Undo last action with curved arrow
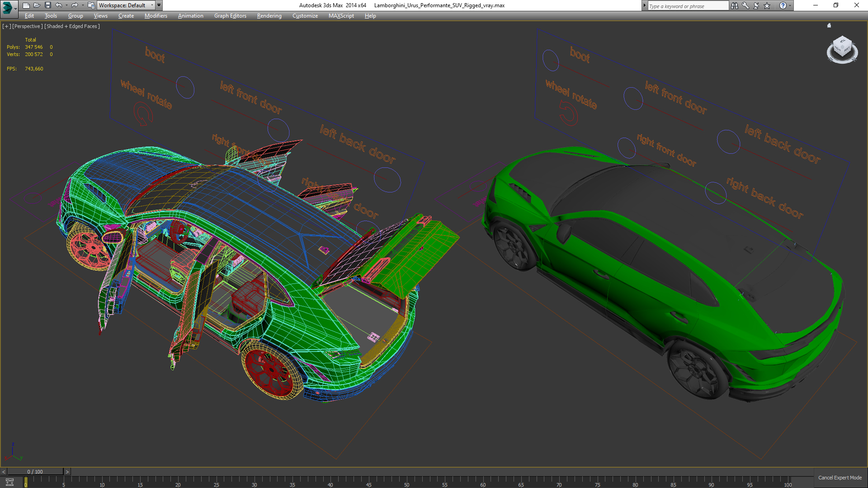 point(59,5)
